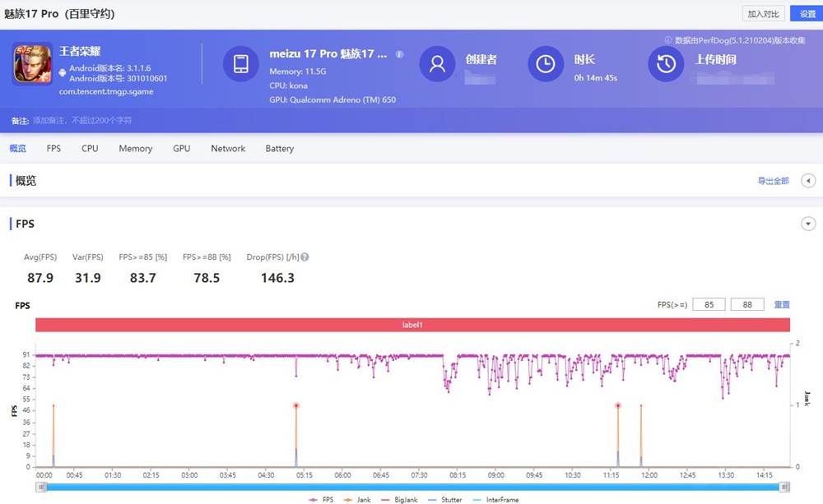Toggle the FPS series in the legend
Viewport: 823px width, 504px height.
[x=321, y=500]
